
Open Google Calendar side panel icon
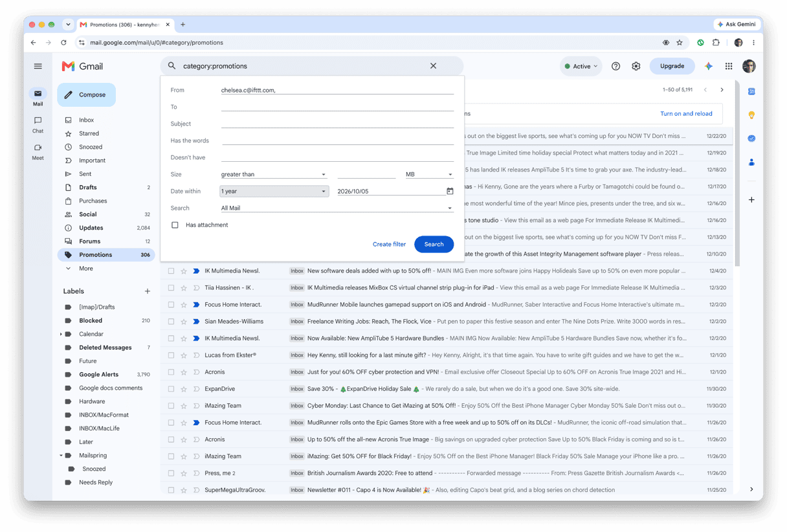coord(751,91)
